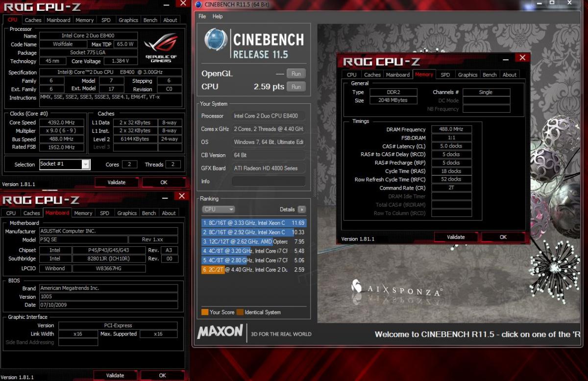Image resolution: width=588 pixels, height=381 pixels.
Task: Click the Core Voltage value 1.384 V
Action: click(120, 61)
